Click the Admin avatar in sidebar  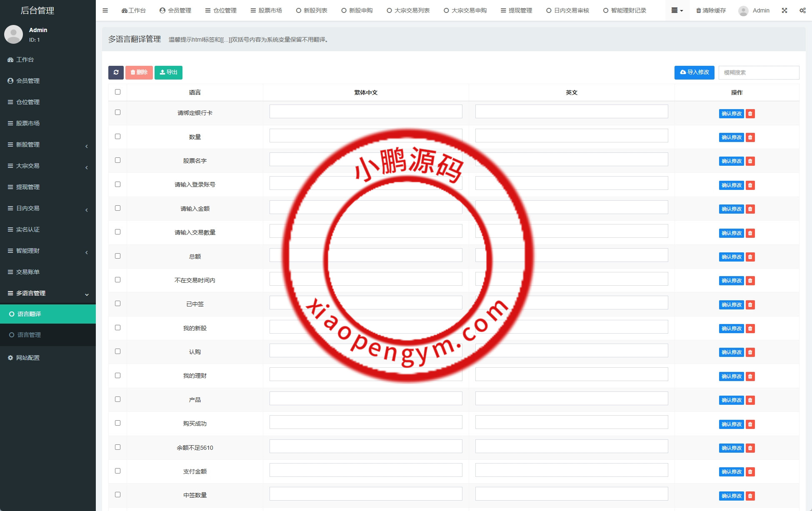[13, 34]
